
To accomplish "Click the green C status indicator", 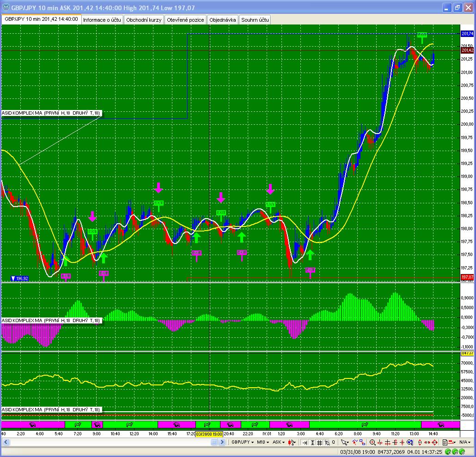I will point(462,452).
